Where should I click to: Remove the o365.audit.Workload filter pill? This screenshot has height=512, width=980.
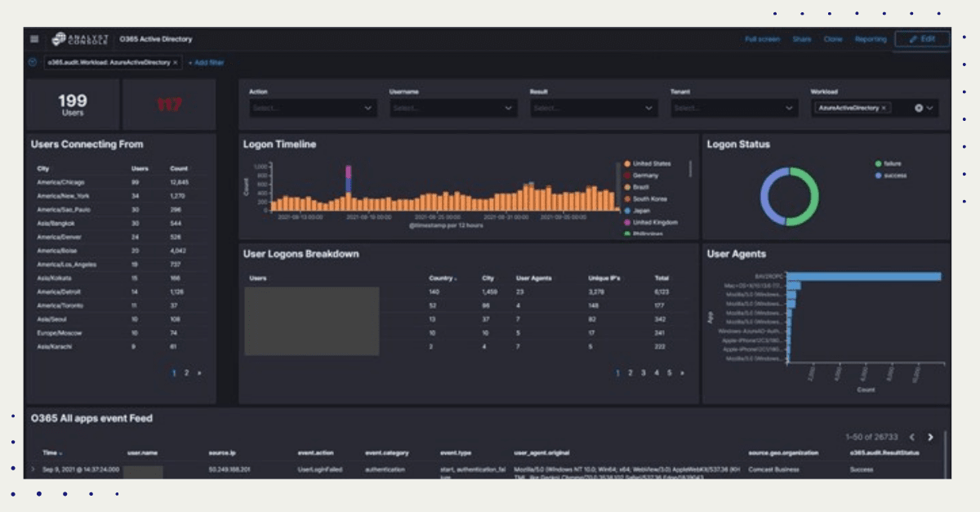pyautogui.click(x=175, y=62)
